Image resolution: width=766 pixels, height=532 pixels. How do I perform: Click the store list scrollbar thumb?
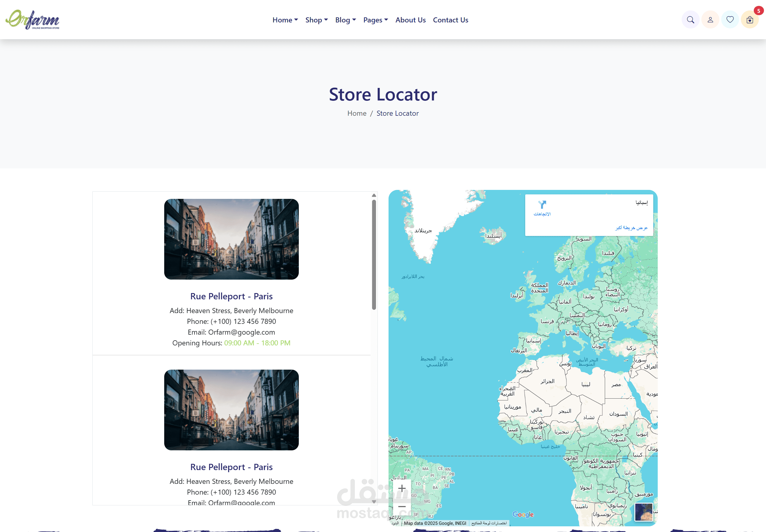[x=374, y=255]
